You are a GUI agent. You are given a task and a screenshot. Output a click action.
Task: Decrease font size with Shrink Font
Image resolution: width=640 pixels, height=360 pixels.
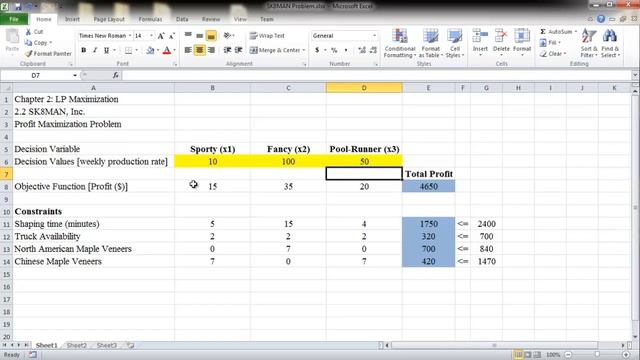click(172, 36)
